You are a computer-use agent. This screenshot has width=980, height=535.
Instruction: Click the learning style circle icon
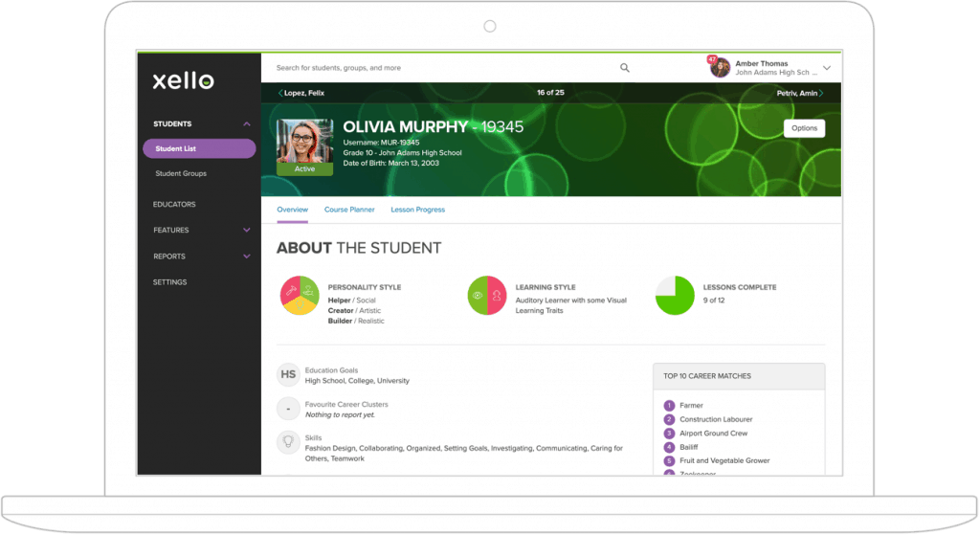point(486,296)
